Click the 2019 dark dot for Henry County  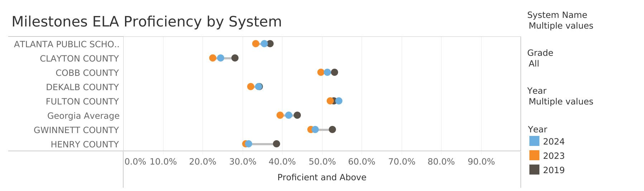click(x=277, y=144)
